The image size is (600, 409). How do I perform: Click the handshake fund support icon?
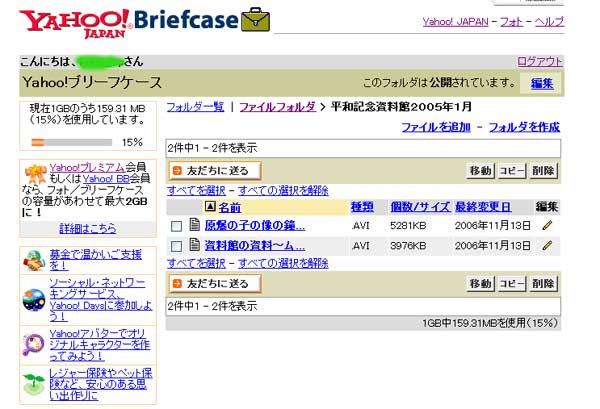pyautogui.click(x=34, y=261)
